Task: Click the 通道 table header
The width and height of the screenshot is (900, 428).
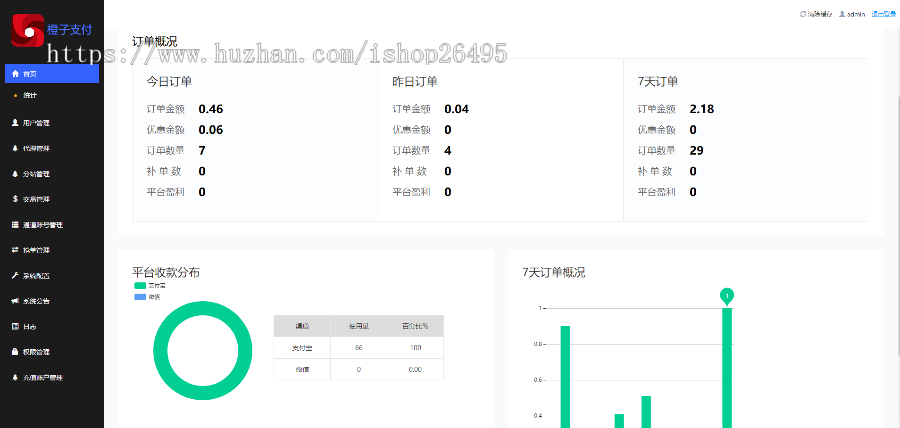Action: 302,326
